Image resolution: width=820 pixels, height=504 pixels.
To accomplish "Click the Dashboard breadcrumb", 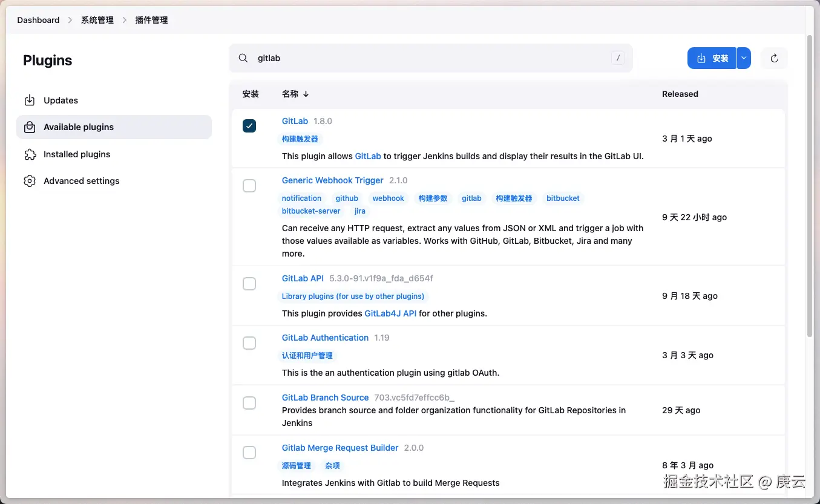I will [x=38, y=20].
